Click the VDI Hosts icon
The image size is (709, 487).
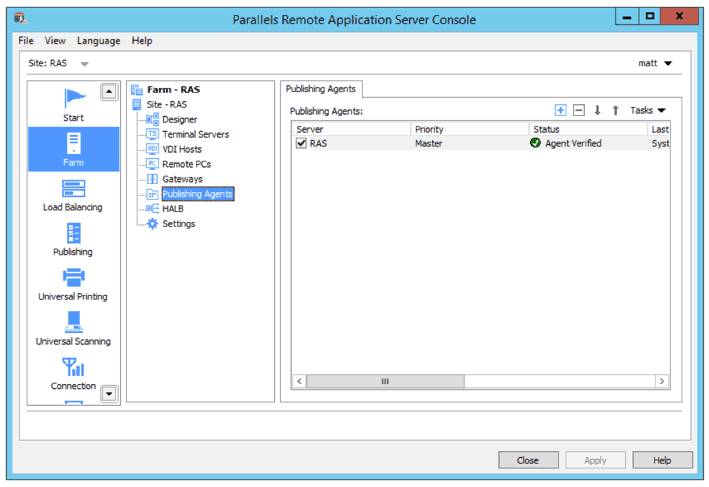coord(152,149)
